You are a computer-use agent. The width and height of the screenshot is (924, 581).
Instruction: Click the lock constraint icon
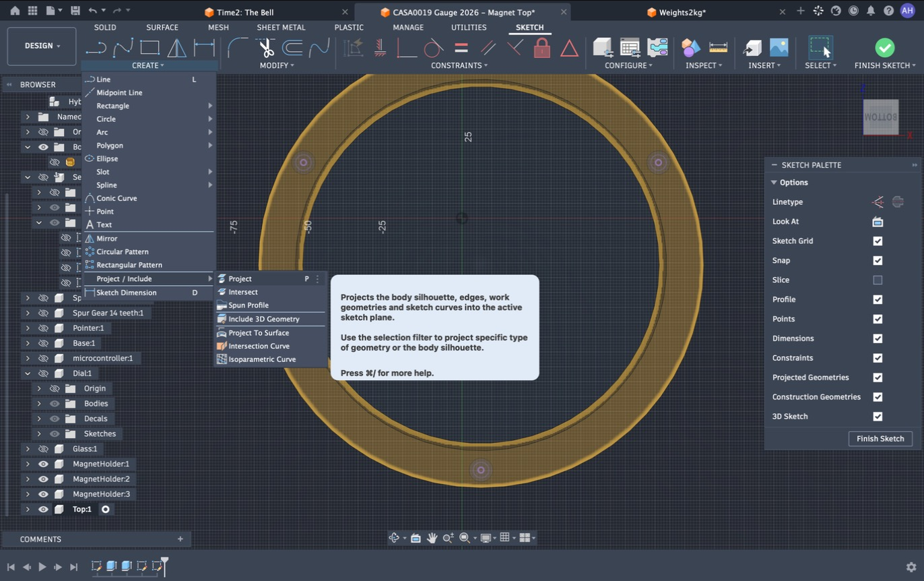click(x=541, y=47)
